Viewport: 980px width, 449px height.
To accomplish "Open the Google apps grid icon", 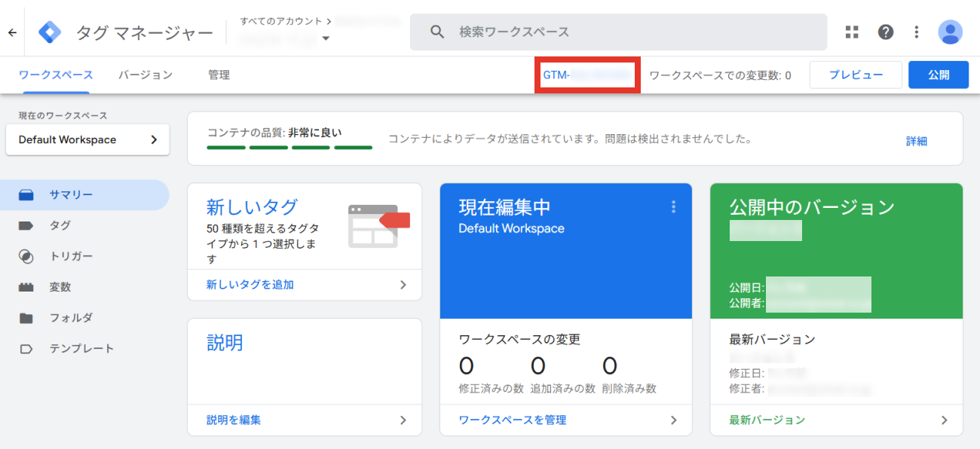I will (852, 32).
